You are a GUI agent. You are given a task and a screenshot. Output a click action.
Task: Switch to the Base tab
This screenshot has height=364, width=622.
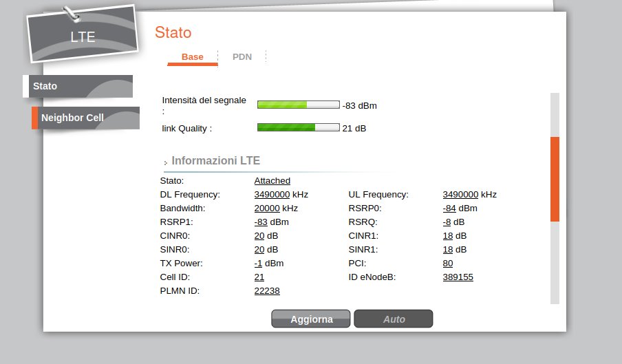[193, 57]
